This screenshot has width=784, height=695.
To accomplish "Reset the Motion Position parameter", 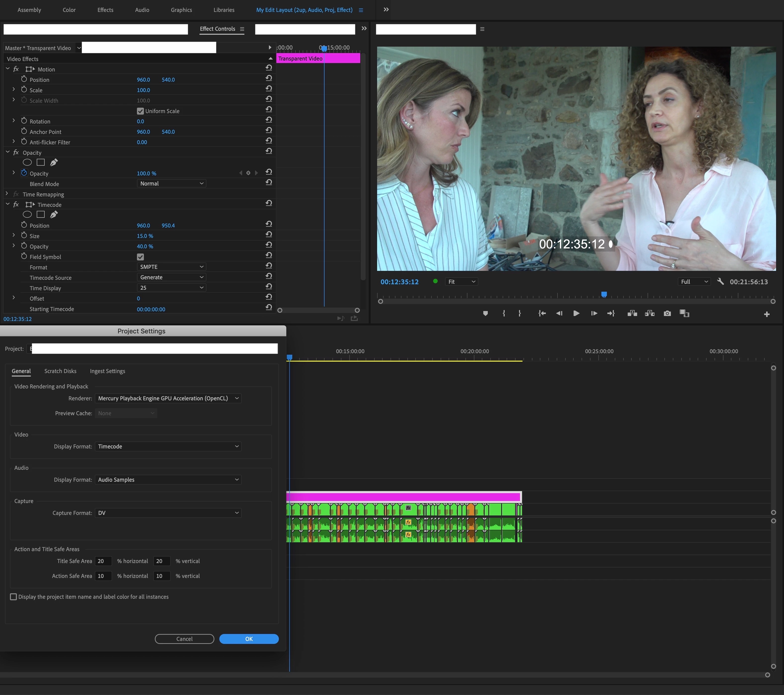I will pos(268,78).
